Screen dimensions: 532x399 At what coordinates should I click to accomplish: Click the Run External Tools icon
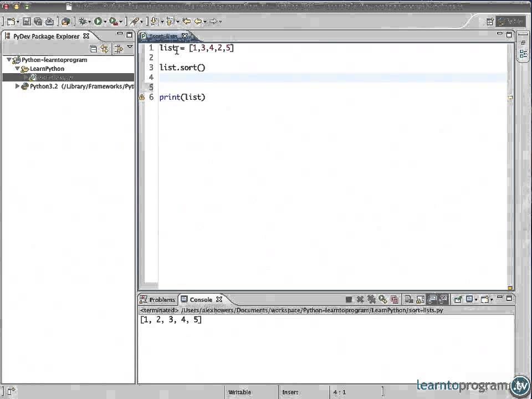tap(114, 22)
